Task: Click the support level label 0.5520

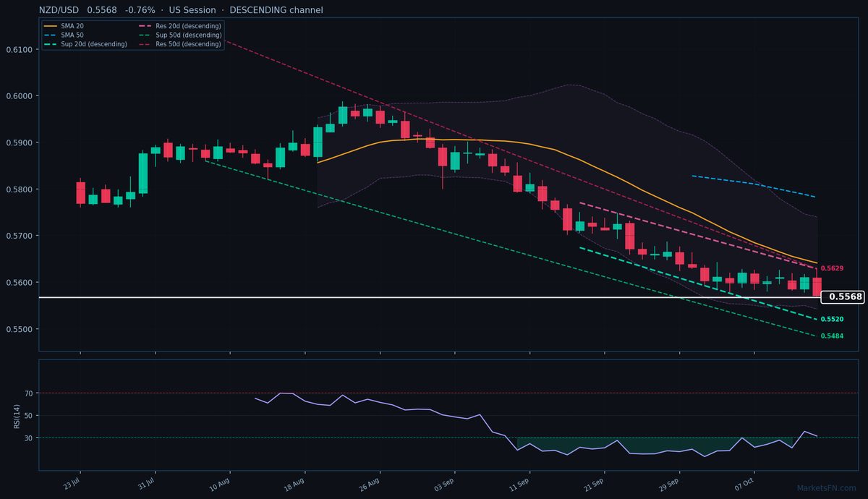Action: (x=832, y=319)
